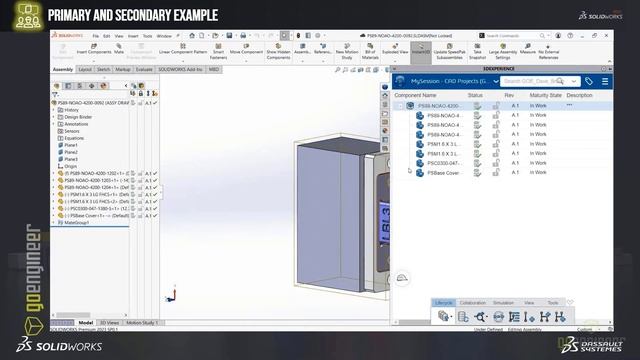Click the Print icon
The height and width of the screenshot is (360, 640).
coord(243,36)
